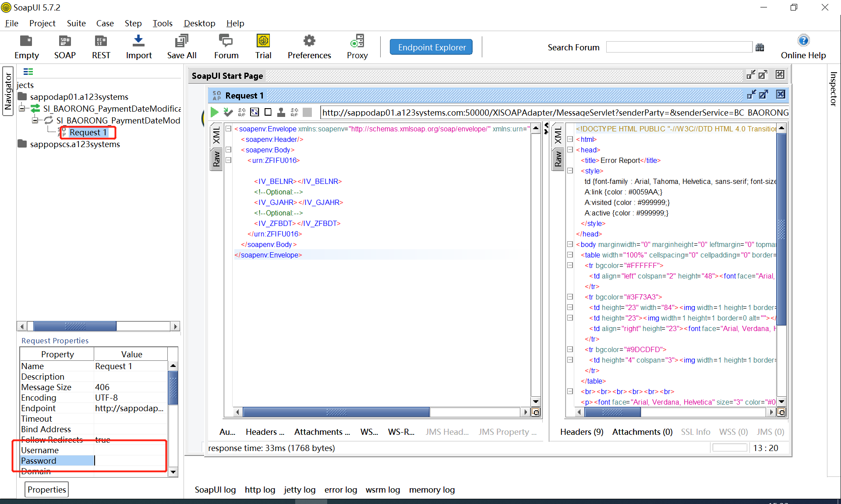Click the Properties button
This screenshot has height=504, width=841.
[x=46, y=490]
